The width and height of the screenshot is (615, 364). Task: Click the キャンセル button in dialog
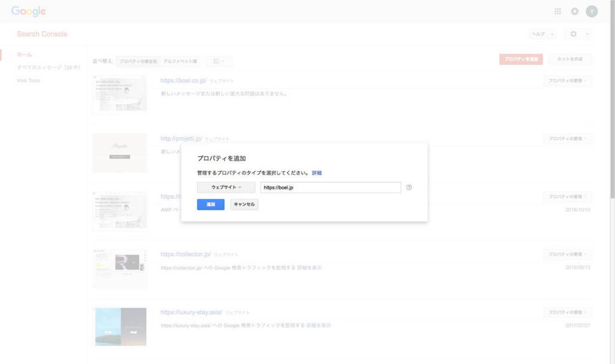[x=244, y=204]
